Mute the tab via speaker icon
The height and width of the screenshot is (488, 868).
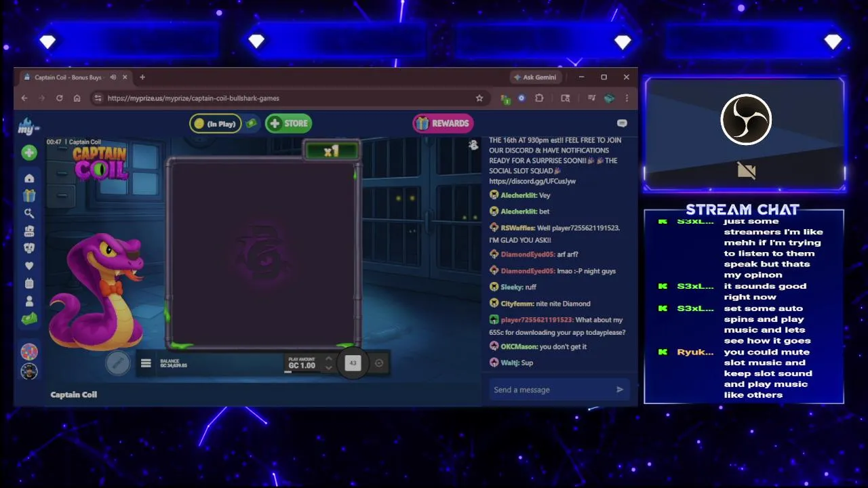(113, 77)
